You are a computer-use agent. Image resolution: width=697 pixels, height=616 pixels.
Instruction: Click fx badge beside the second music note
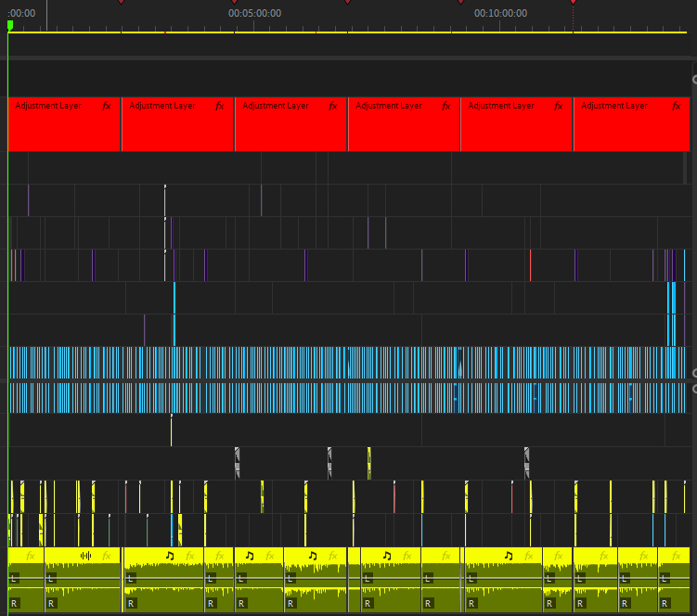pos(270,556)
